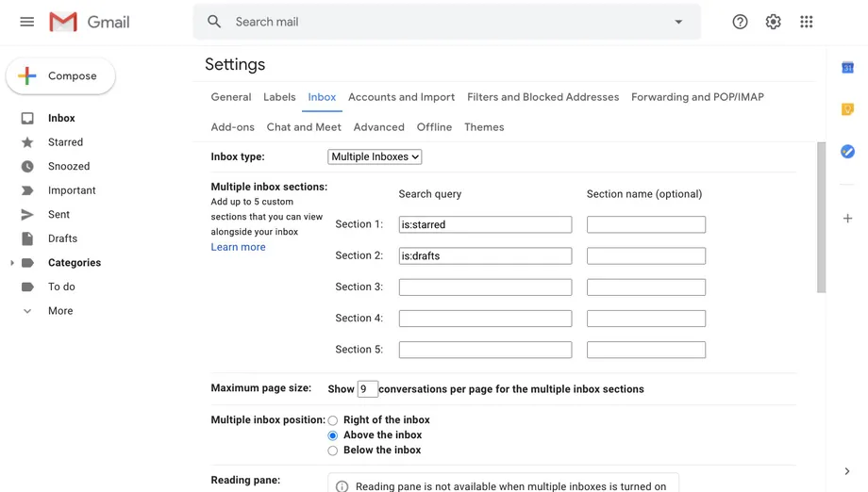Screen dimensions: 868x492
Task: Expand the Categories tree arrow
Action: (x=11, y=263)
